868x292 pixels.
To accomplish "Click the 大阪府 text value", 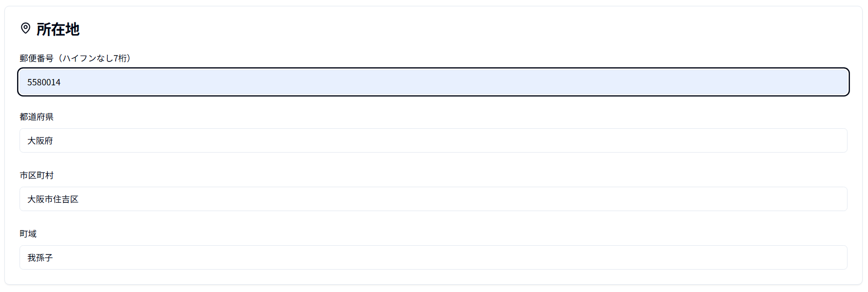I will pyautogui.click(x=40, y=141).
